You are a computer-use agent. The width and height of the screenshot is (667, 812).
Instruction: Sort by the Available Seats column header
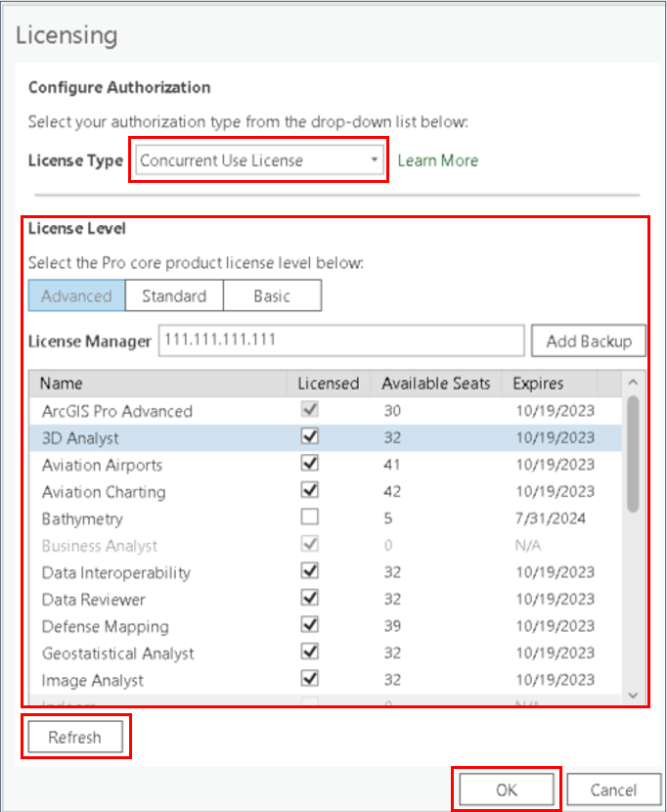coord(436,383)
